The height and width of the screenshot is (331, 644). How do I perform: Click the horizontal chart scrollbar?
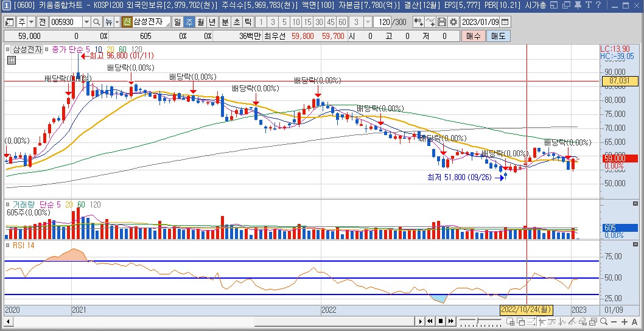[x=334, y=321]
